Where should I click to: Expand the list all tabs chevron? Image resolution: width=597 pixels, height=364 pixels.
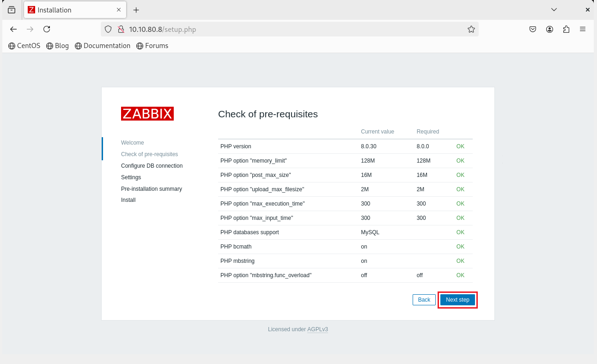click(554, 10)
